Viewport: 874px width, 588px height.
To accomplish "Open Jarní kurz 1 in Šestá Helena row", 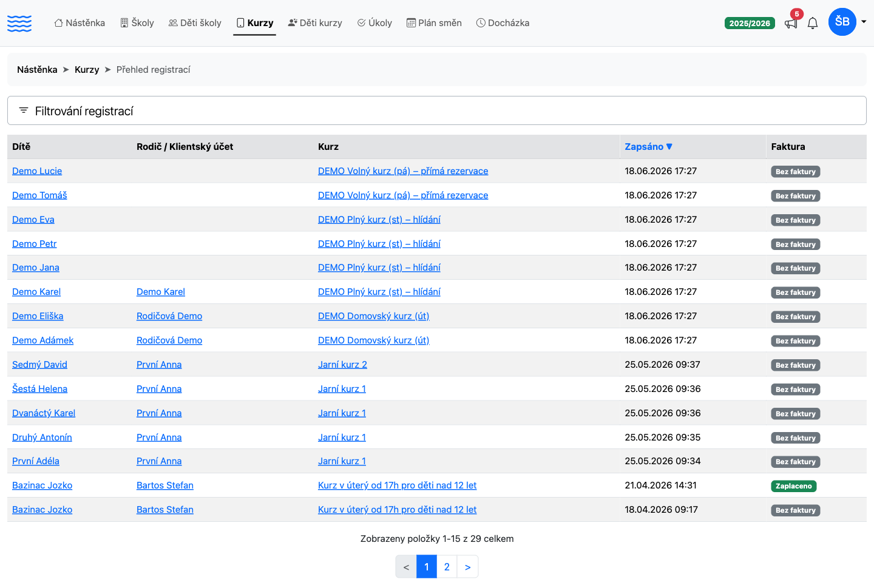I will [342, 389].
